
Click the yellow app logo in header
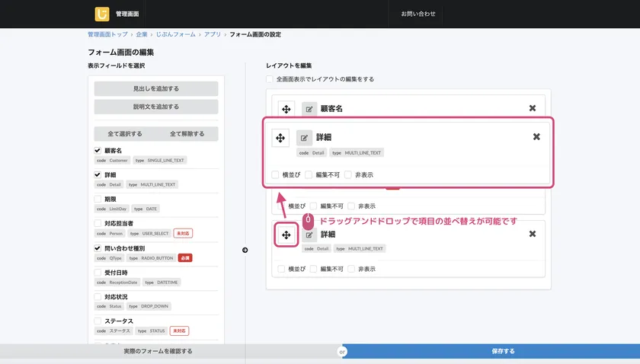click(x=101, y=14)
